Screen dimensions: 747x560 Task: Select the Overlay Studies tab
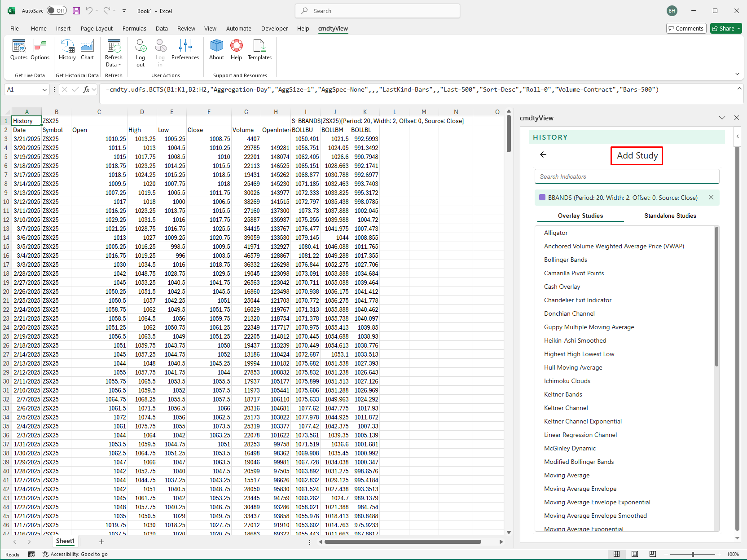pyautogui.click(x=580, y=216)
